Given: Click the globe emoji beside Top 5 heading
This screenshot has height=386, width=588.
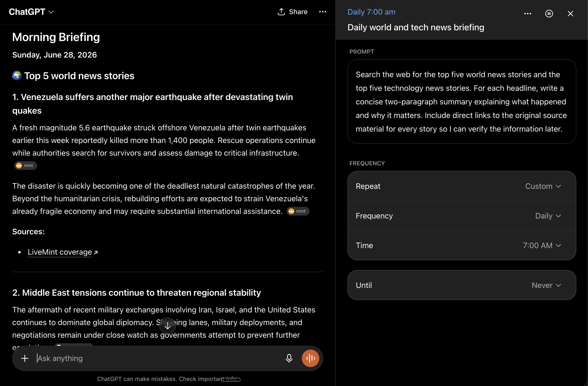Looking at the screenshot, I should point(17,76).
